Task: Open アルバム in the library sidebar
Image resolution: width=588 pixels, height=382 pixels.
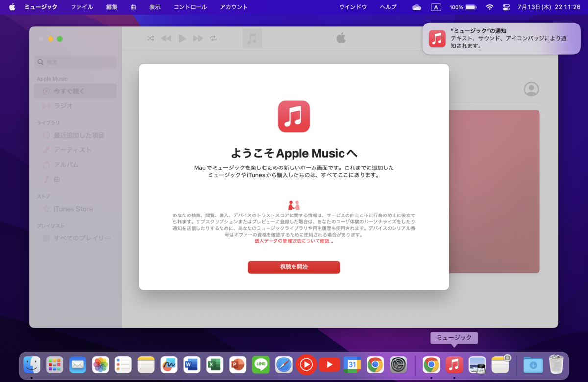Action: click(75, 165)
